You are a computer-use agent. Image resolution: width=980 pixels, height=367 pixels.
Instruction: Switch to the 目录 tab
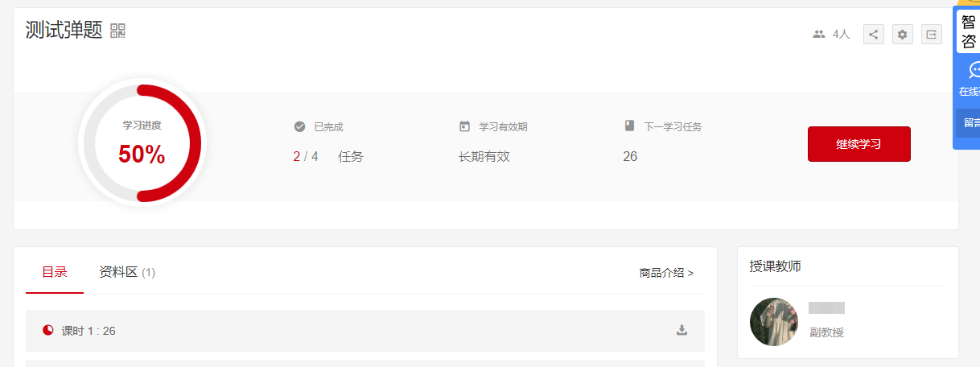click(55, 272)
